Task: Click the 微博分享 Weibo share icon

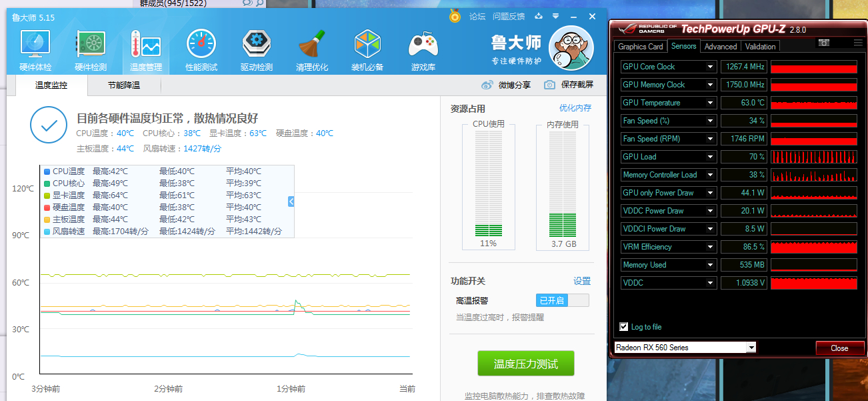Action: [x=487, y=85]
